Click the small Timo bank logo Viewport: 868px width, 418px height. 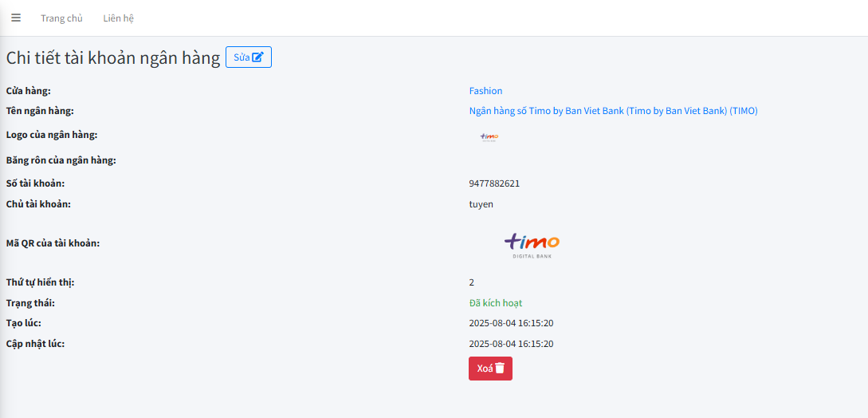click(489, 137)
